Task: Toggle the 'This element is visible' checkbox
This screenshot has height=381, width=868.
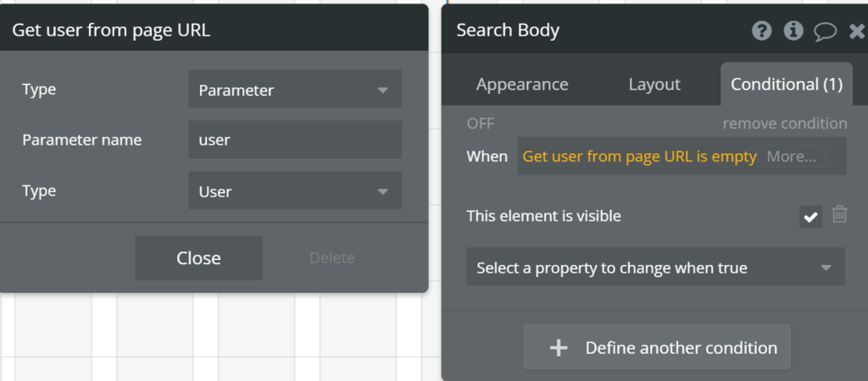Action: (x=810, y=217)
